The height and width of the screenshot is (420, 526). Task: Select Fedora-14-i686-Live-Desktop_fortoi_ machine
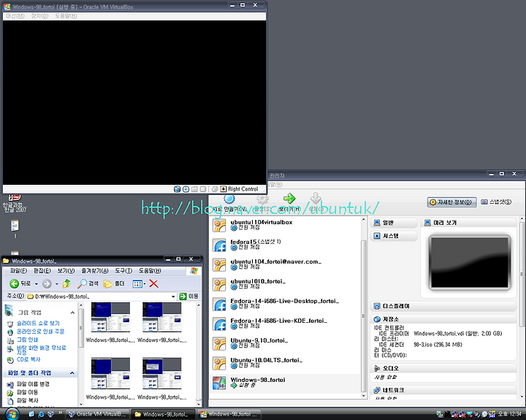point(285,304)
